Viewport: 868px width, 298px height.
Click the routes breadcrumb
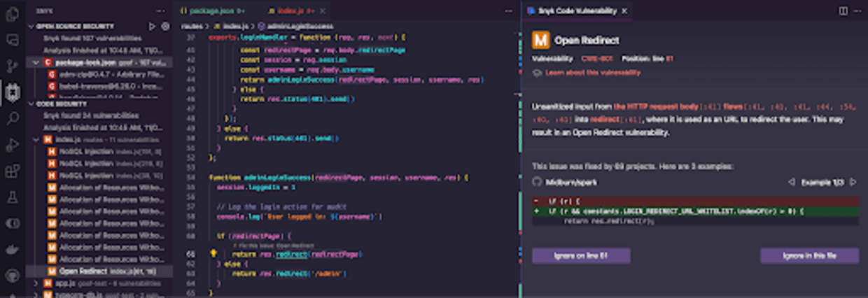click(x=191, y=26)
